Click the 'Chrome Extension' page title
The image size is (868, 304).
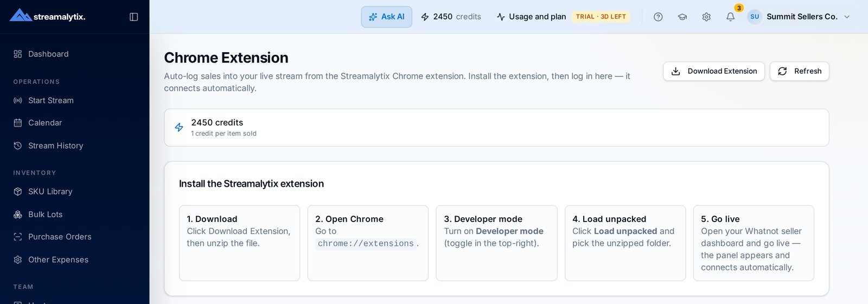point(226,58)
